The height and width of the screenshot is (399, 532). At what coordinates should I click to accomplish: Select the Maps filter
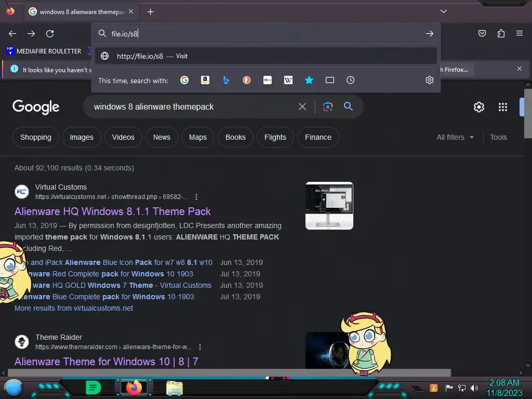coord(198,137)
